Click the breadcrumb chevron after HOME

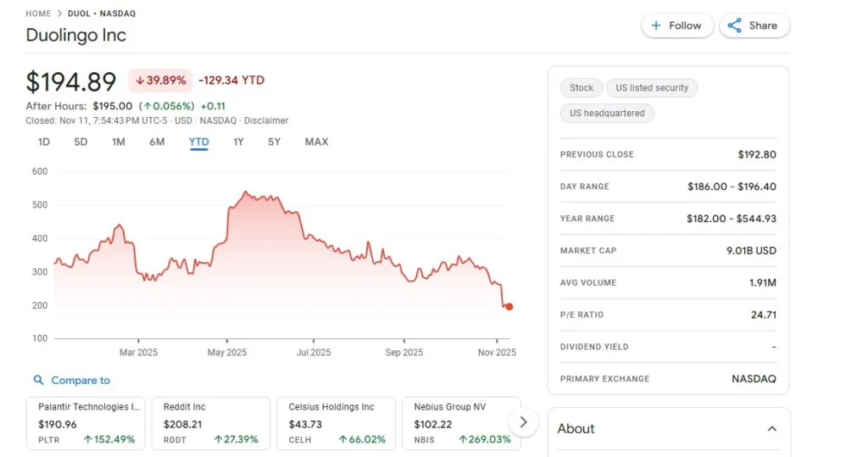tap(59, 14)
